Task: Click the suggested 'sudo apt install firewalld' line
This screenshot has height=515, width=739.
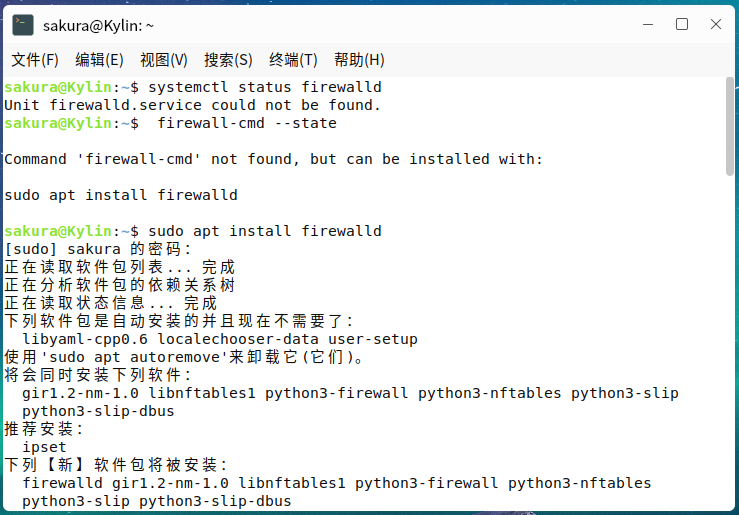Action: [121, 195]
